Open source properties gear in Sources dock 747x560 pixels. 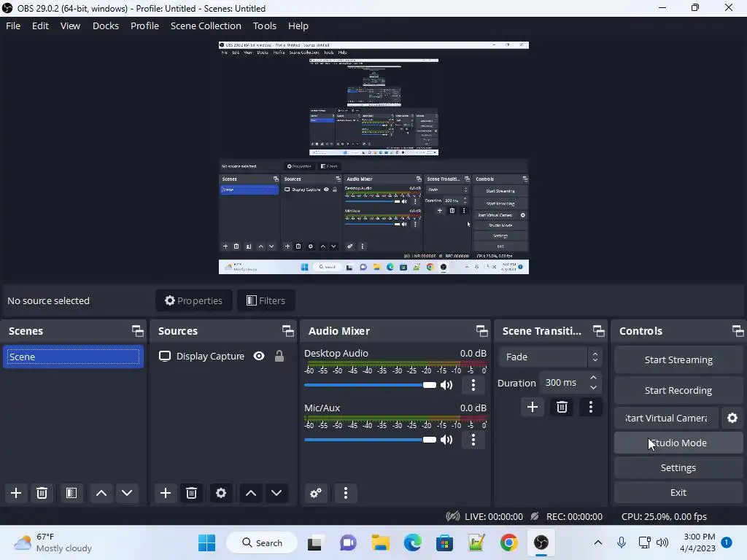click(x=221, y=493)
